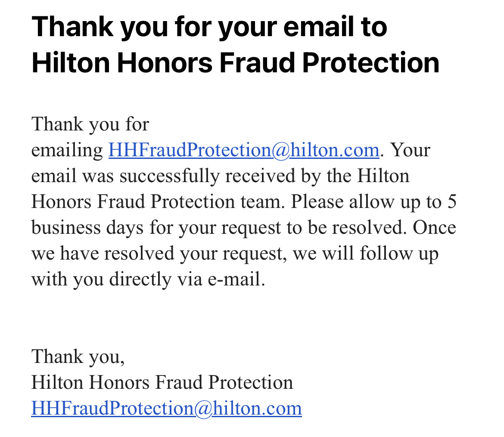504x437 pixels.
Task: Click the word "Protection" in the heading
Action: [371, 63]
